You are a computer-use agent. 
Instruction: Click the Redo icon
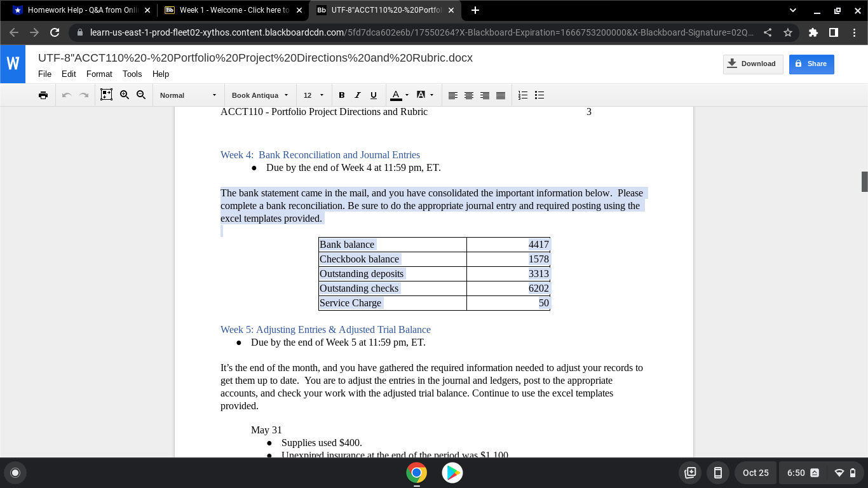click(x=83, y=95)
